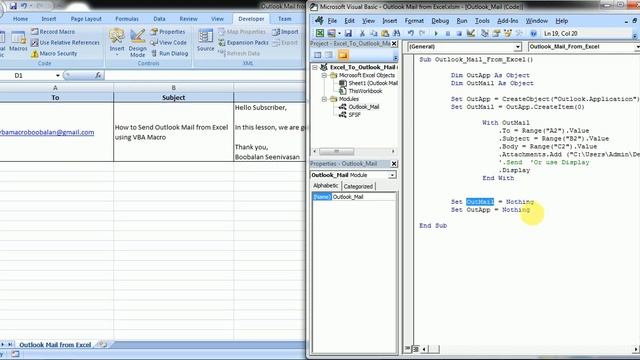
Task: Click the Copy icon in VBA toolbar
Action: (373, 33)
